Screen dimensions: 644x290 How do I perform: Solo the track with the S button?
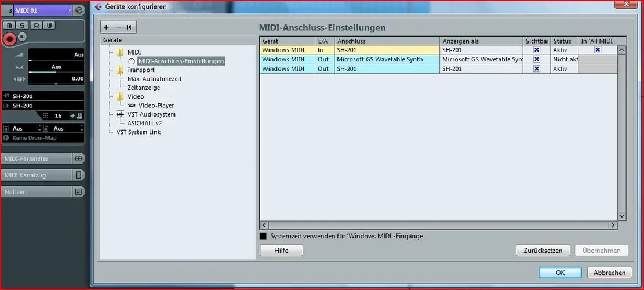(x=22, y=26)
